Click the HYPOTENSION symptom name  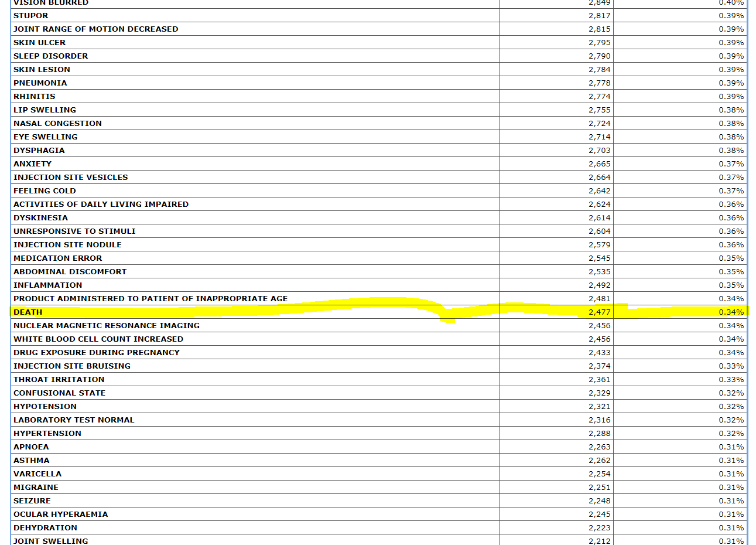tap(45, 407)
